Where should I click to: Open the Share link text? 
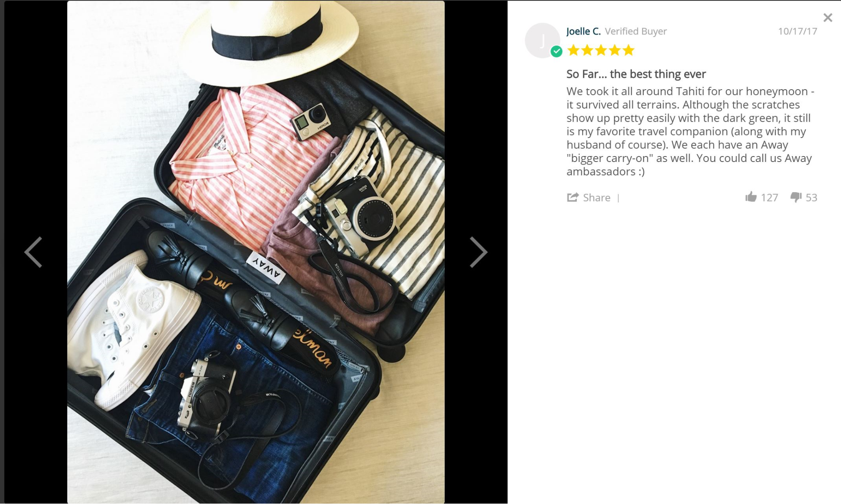point(597,197)
